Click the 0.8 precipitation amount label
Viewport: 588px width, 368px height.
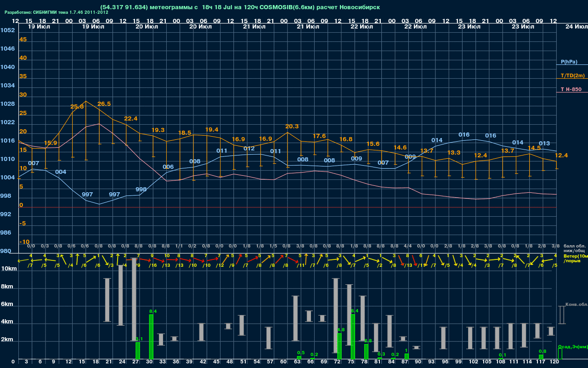pos(543,351)
